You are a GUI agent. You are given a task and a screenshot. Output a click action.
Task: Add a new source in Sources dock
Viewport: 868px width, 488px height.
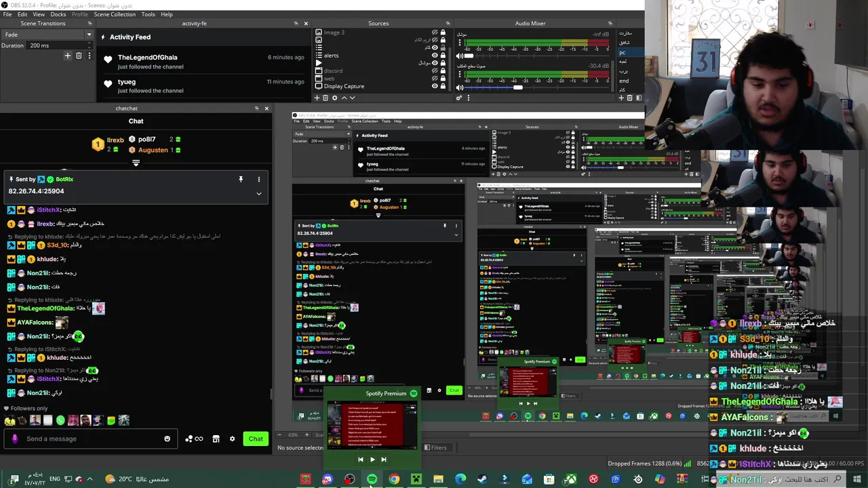point(317,98)
